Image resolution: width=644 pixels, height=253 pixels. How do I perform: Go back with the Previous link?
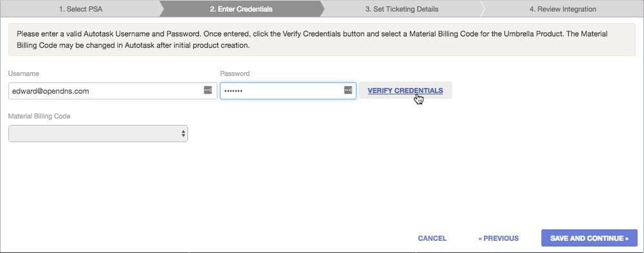[x=498, y=238]
